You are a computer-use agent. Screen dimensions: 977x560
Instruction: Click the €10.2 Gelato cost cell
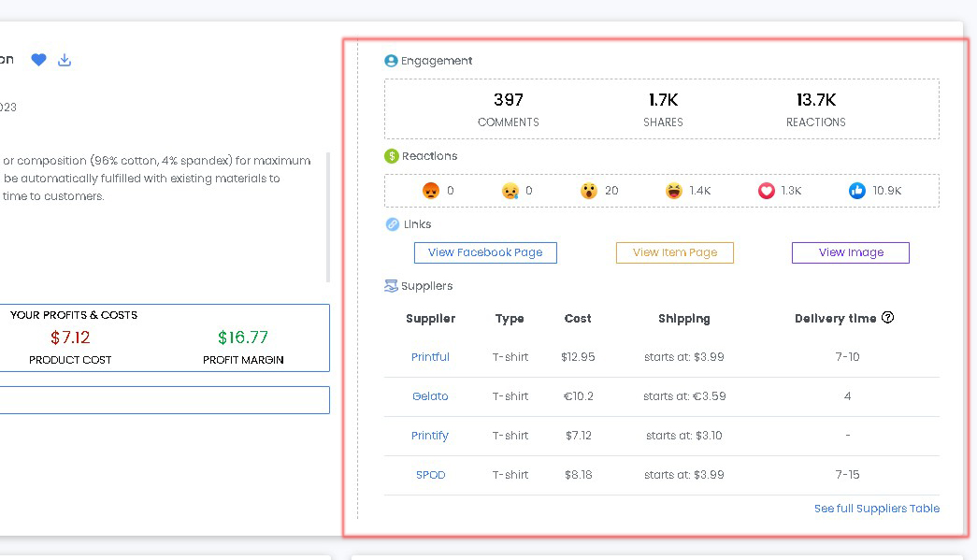click(578, 396)
